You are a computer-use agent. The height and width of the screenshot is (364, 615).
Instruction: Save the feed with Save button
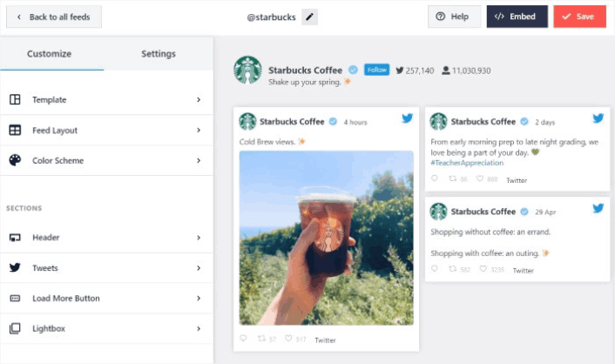click(x=579, y=17)
